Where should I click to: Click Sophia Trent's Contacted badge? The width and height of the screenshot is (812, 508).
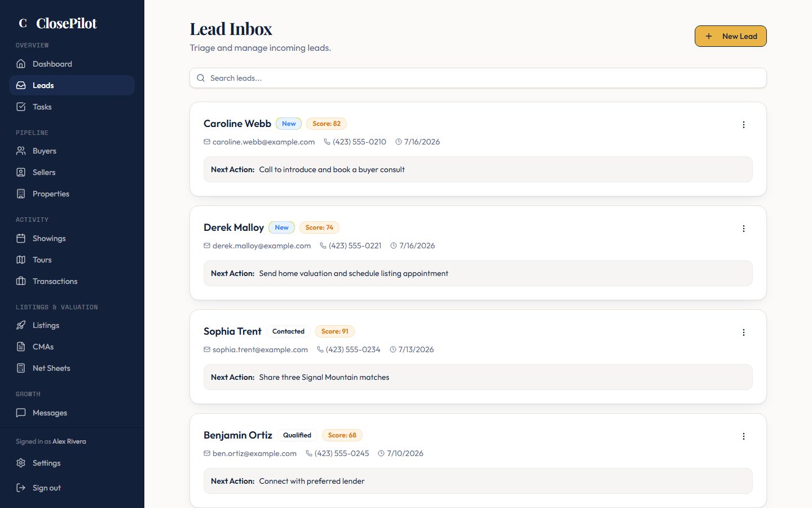(288, 331)
